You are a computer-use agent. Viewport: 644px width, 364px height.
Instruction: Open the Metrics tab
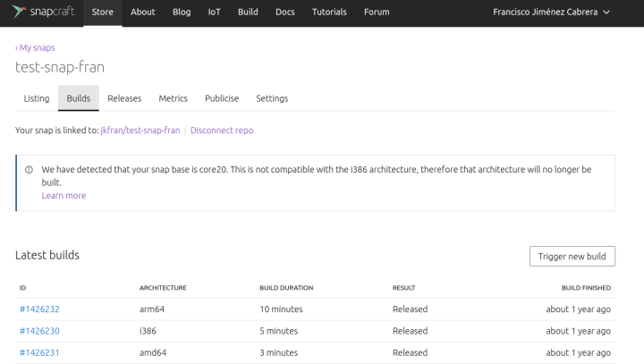(173, 98)
